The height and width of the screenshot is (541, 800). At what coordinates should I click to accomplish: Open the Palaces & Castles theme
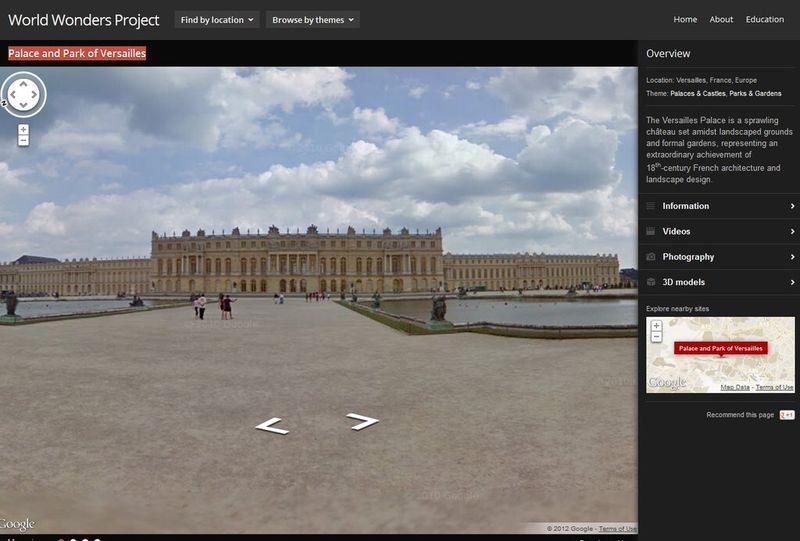pos(697,93)
